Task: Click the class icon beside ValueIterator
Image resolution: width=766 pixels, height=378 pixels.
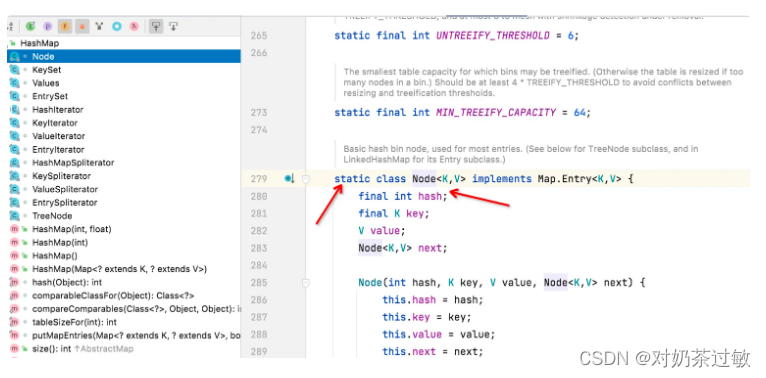Action: [x=15, y=136]
